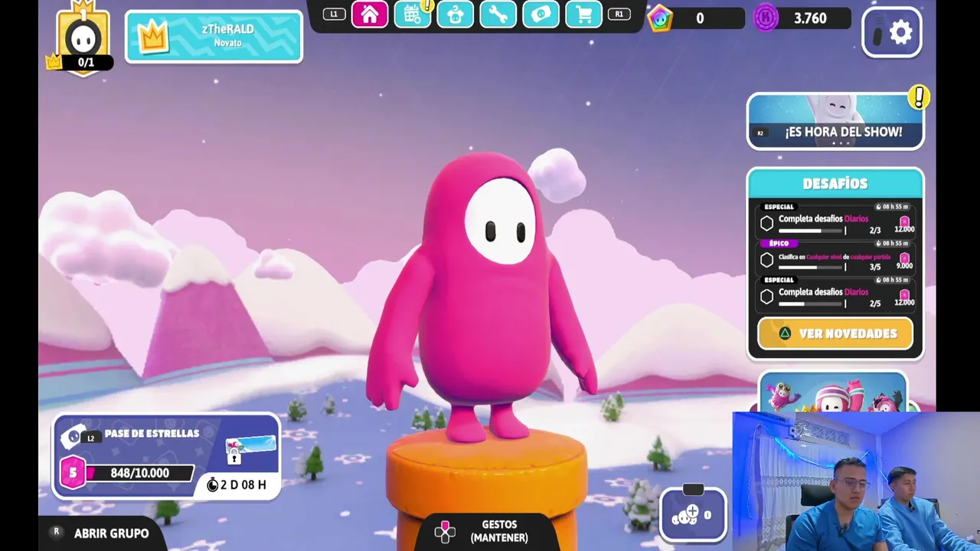The width and height of the screenshot is (980, 551).
Task: Click the L1 shoulder button indicator
Action: (x=334, y=14)
